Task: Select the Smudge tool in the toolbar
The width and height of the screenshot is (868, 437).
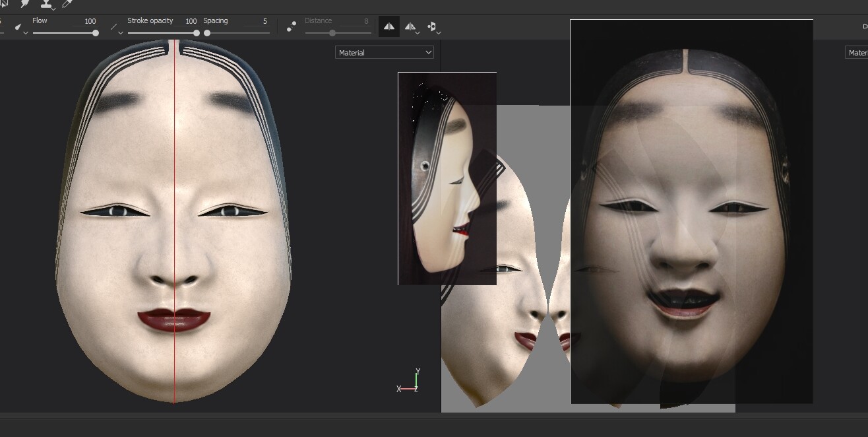Action: pos(24,4)
